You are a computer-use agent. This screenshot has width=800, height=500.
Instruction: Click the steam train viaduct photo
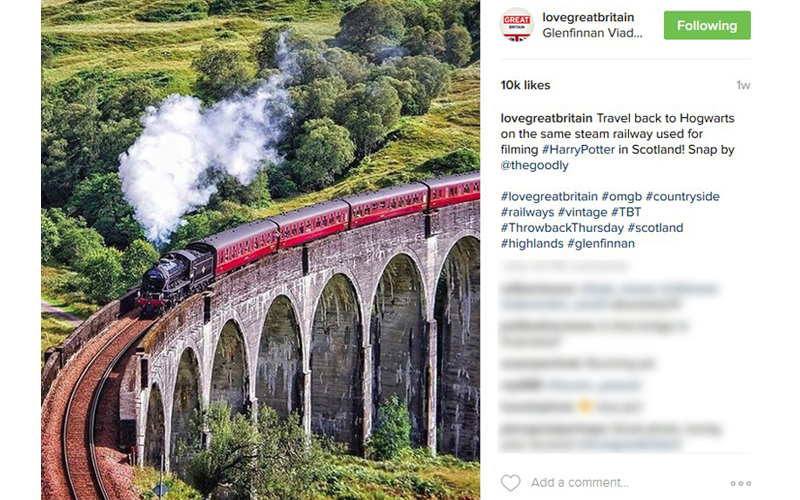coord(260,250)
